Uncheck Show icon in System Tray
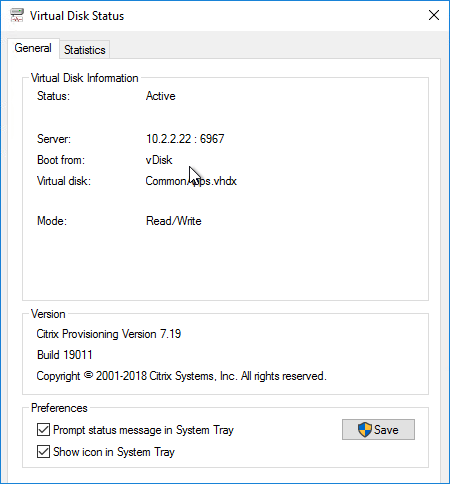Viewport: 450px width, 484px height. click(x=43, y=452)
